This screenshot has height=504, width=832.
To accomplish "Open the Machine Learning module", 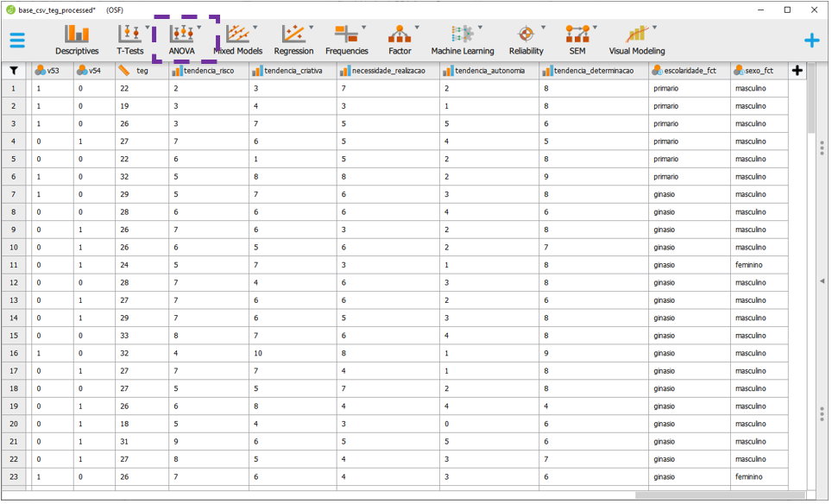I will click(463, 40).
